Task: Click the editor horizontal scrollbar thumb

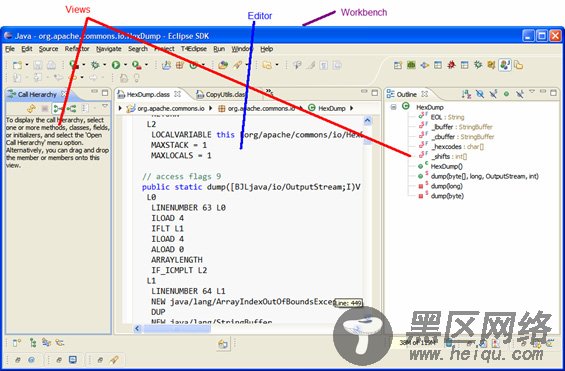Action: 177,328
